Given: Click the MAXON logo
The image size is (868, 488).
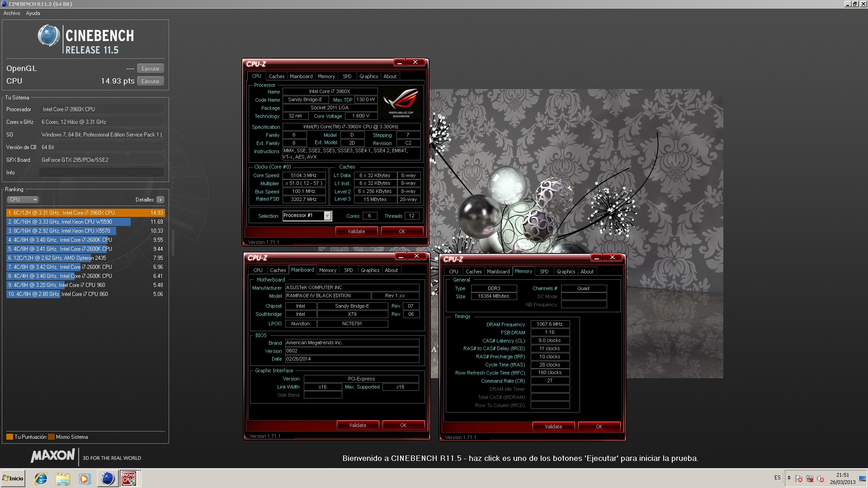Looking at the screenshot, I should (x=52, y=456).
